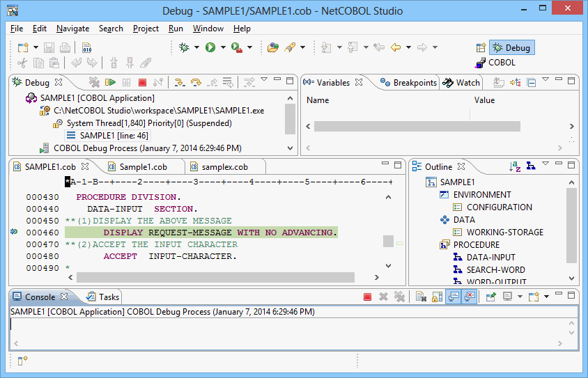The width and height of the screenshot is (588, 378).
Task: Open the Debug toolbar icon dropdown arrow
Action: tap(196, 47)
